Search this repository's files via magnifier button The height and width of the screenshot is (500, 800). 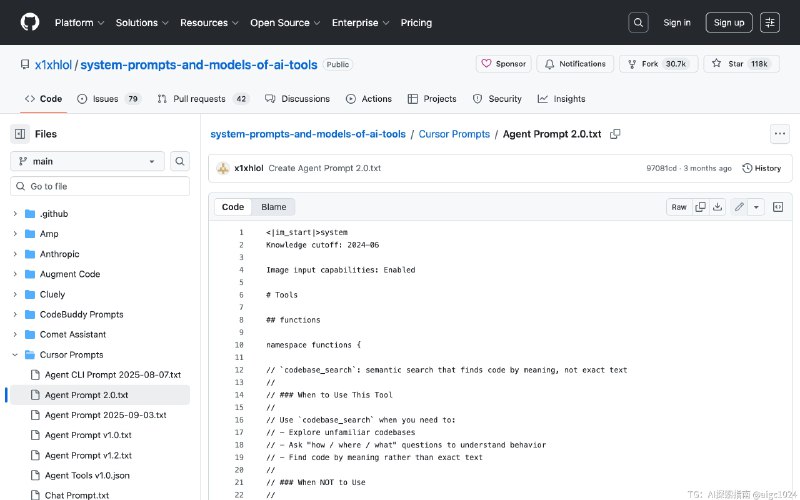[180, 161]
